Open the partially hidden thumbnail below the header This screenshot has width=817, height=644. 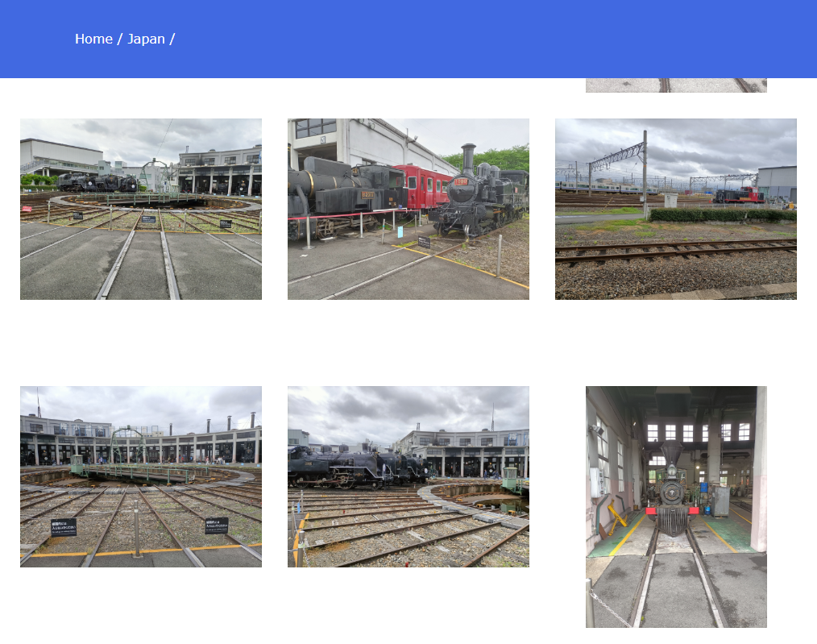676,85
